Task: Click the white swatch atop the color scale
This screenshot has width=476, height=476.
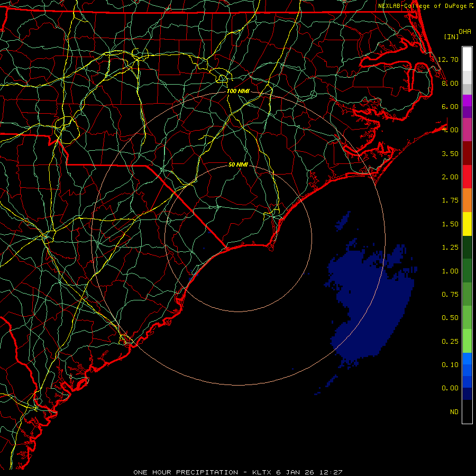Action: click(467, 59)
